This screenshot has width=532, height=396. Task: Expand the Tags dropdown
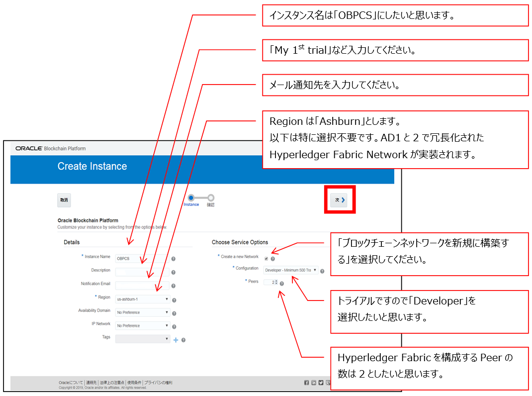pos(143,339)
